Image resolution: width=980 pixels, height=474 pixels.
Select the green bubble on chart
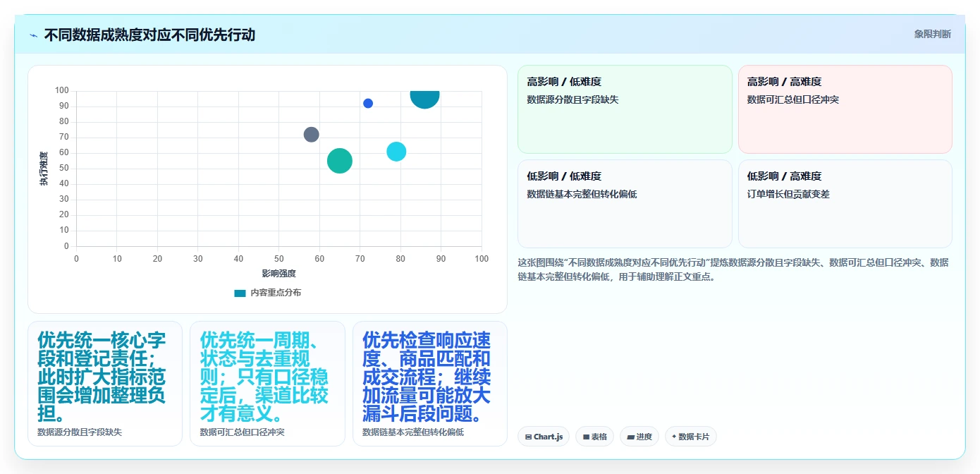340,161
